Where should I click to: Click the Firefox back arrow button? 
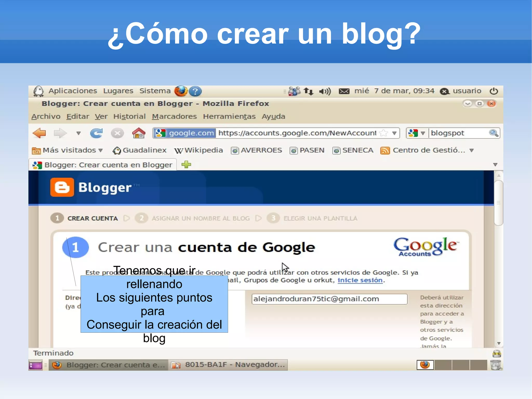[x=39, y=133]
